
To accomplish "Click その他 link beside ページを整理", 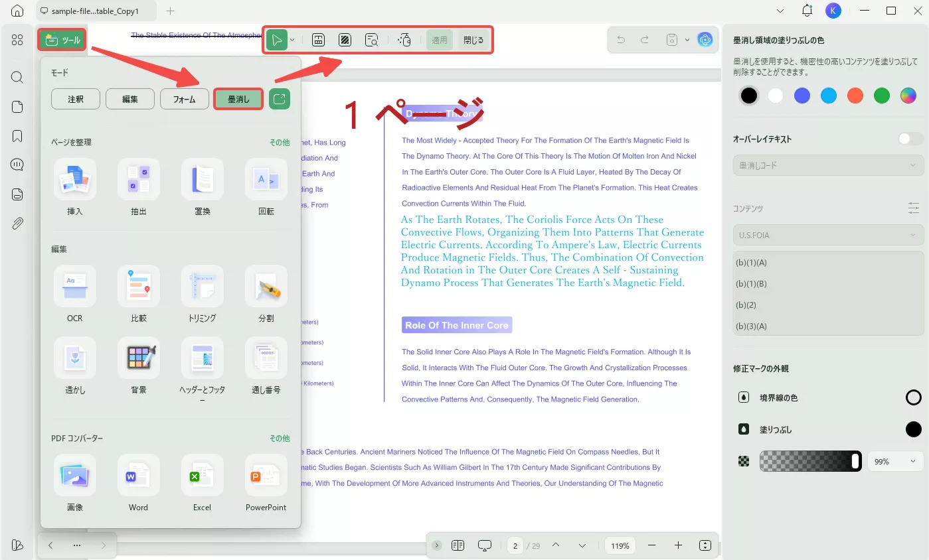I will [x=280, y=142].
